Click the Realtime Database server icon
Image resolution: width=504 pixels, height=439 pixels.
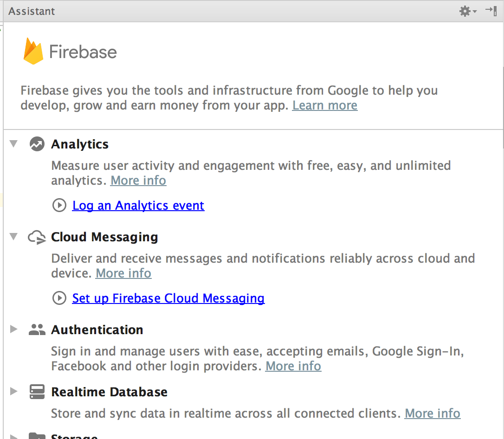coord(37,392)
